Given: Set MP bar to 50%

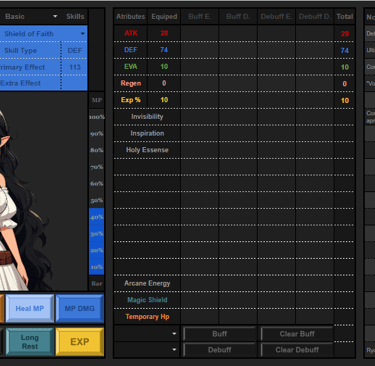Looking at the screenshot, I should pos(97,200).
